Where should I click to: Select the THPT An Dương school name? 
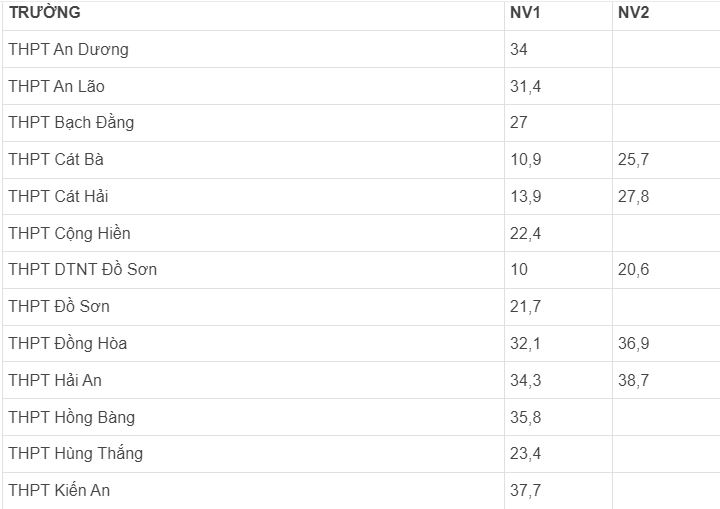click(x=68, y=49)
